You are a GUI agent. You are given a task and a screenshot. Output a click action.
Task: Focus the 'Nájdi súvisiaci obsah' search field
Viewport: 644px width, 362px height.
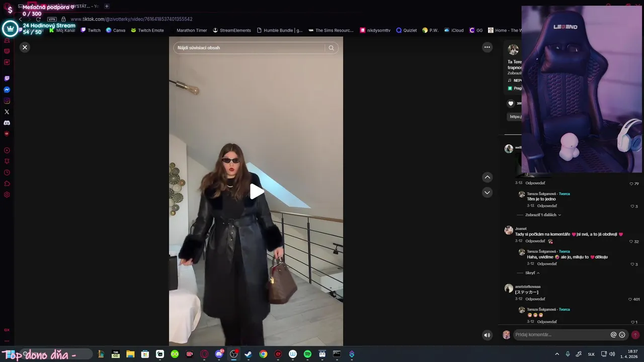pos(249,48)
